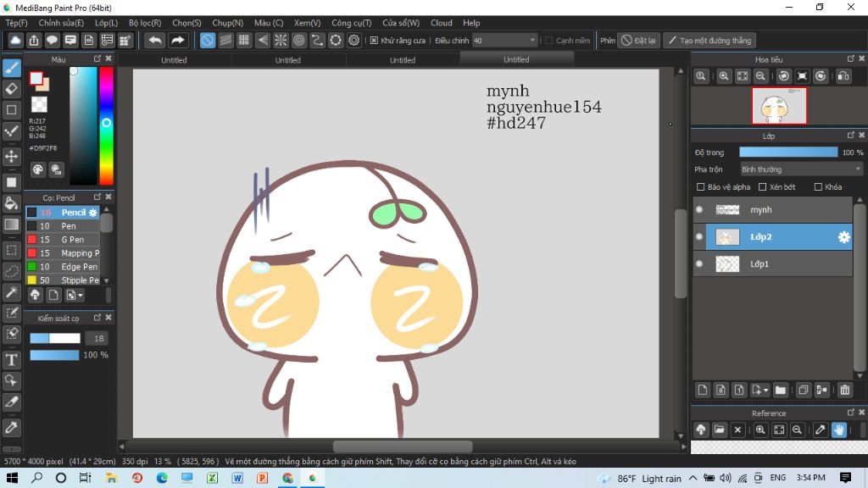
Task: Toggle the Khử răng cưa checkbox
Action: tap(374, 41)
